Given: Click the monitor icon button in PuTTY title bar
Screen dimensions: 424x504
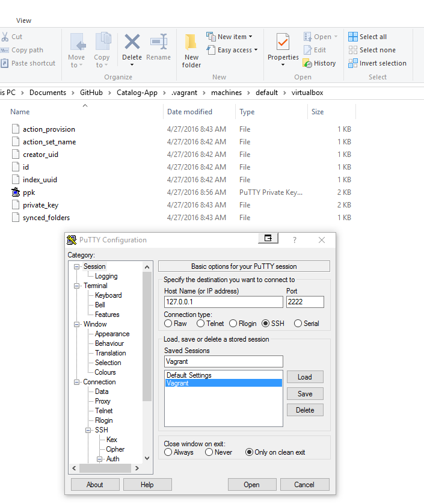Looking at the screenshot, I should click(268, 238).
